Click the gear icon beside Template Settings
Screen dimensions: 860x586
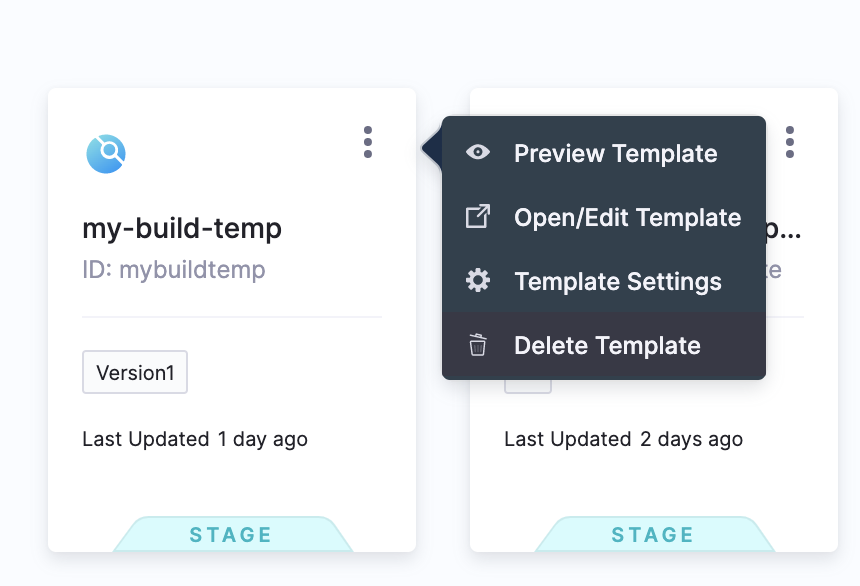(x=478, y=281)
